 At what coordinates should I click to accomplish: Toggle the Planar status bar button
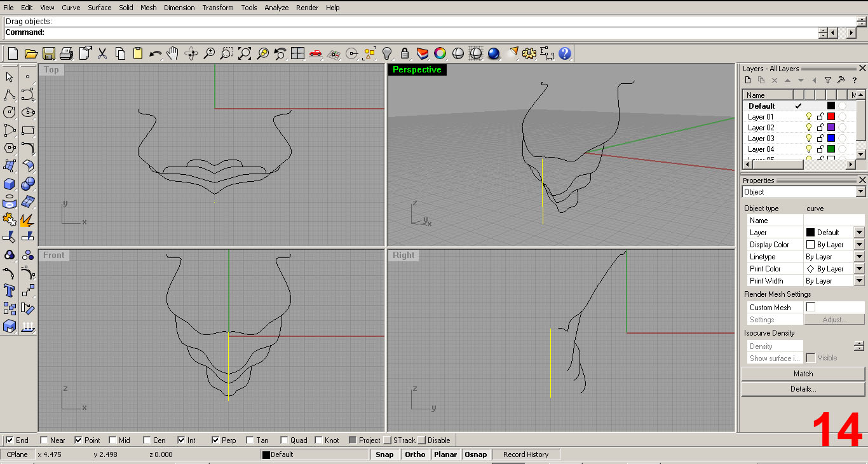[445, 454]
